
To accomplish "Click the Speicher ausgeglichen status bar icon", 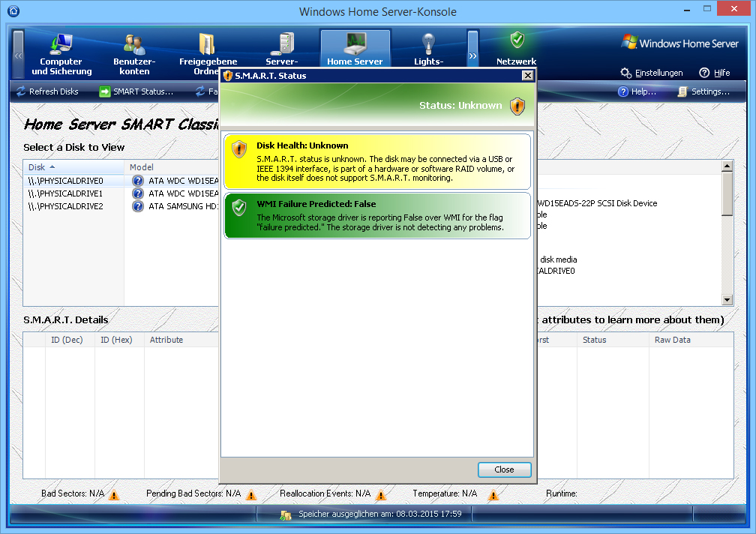I will tap(286, 514).
